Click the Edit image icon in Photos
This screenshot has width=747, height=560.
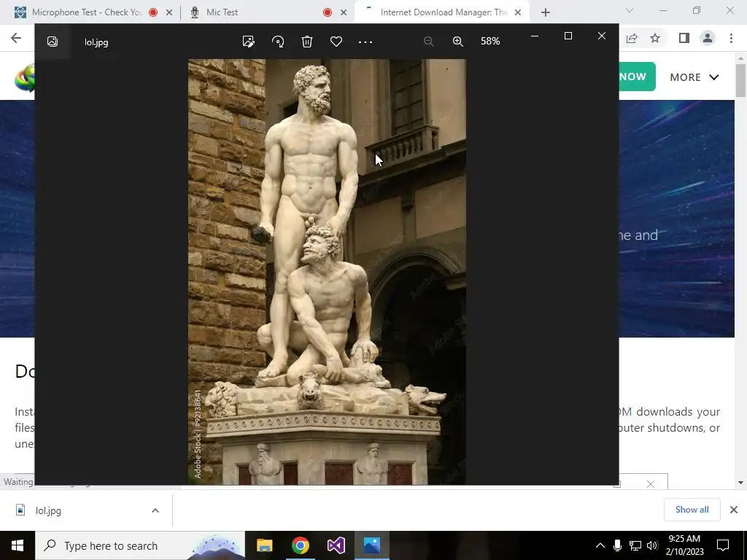pyautogui.click(x=248, y=42)
